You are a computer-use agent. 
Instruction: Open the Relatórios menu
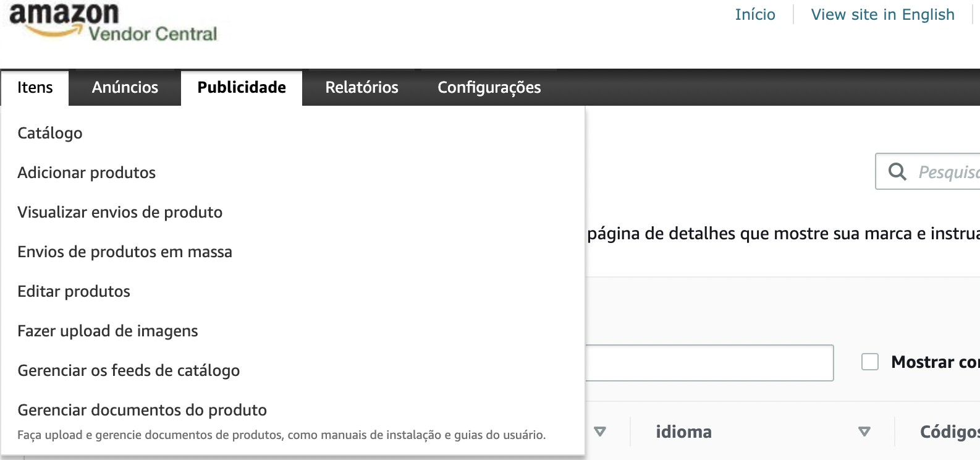(361, 88)
